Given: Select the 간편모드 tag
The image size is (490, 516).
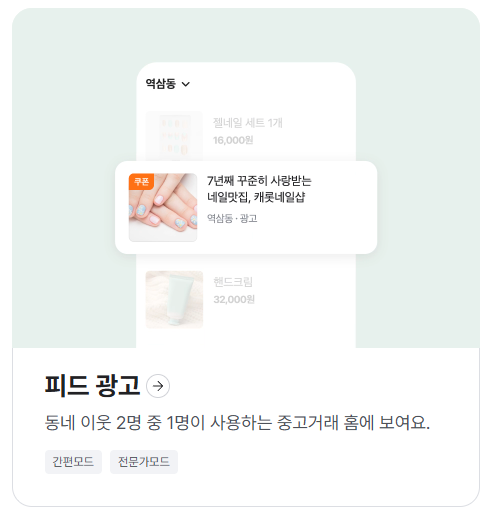Looking at the screenshot, I should [x=73, y=462].
